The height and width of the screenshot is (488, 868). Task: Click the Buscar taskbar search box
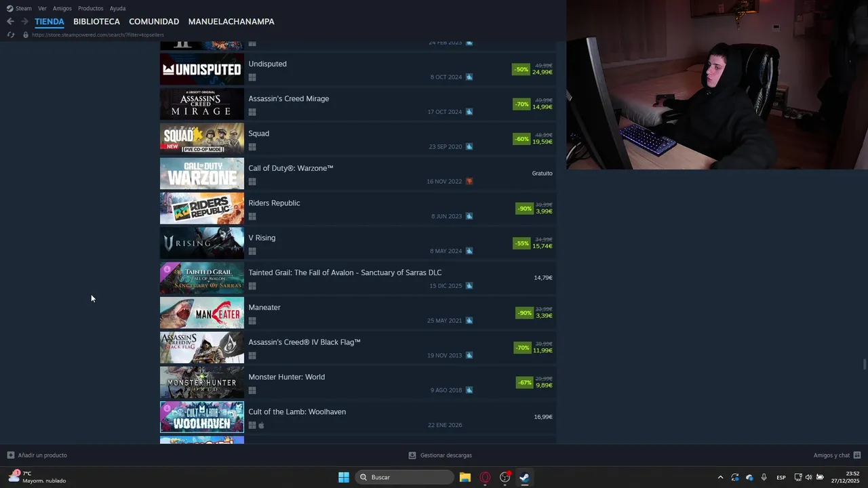pos(404,477)
